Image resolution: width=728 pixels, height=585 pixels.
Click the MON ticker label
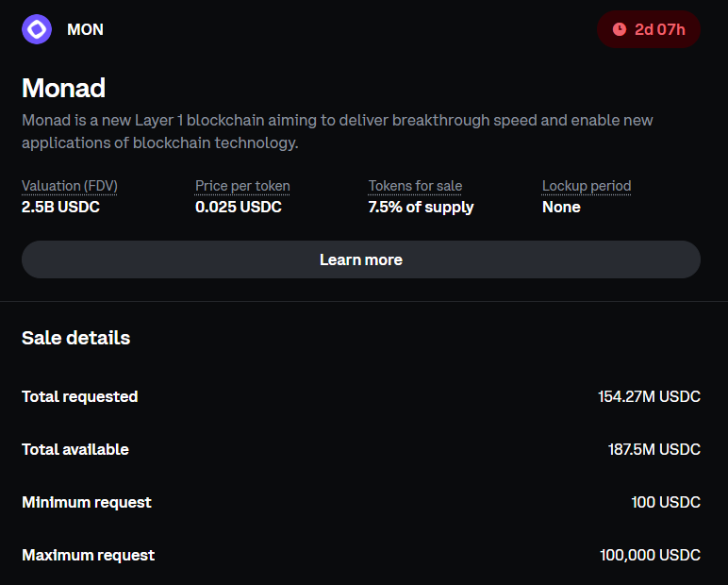click(86, 29)
